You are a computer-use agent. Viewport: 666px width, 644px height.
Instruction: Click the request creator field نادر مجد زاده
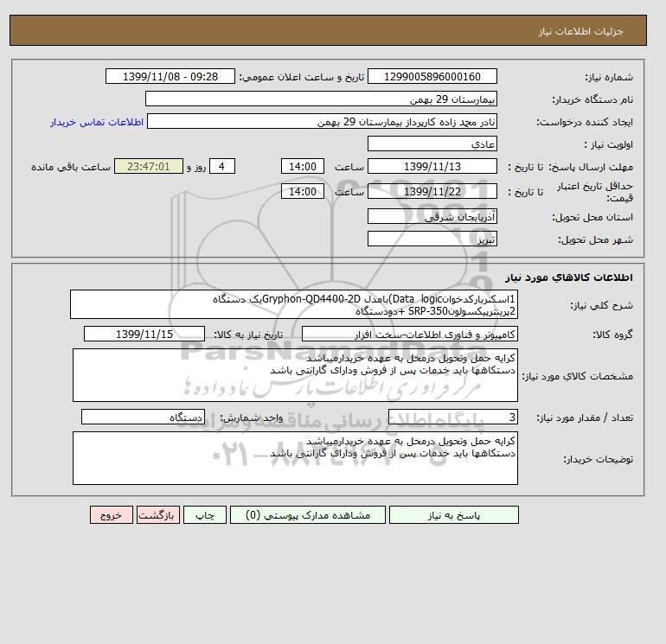click(322, 121)
